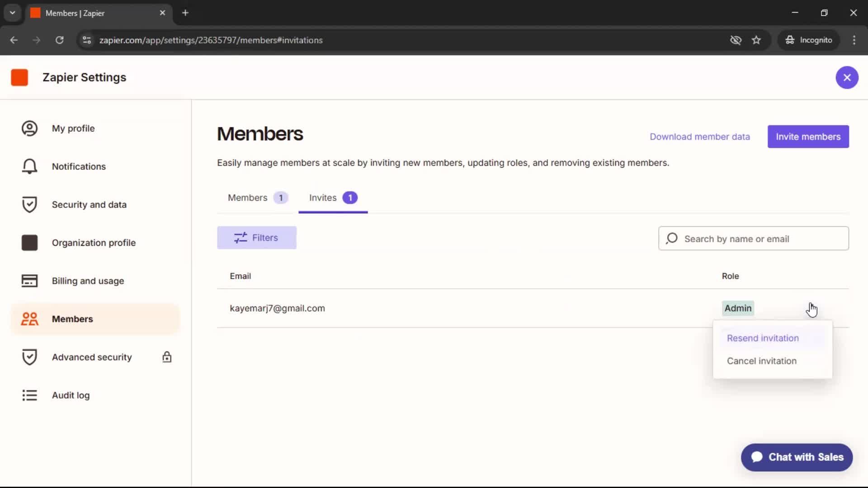Focus the Search by name or email field

pos(754,239)
